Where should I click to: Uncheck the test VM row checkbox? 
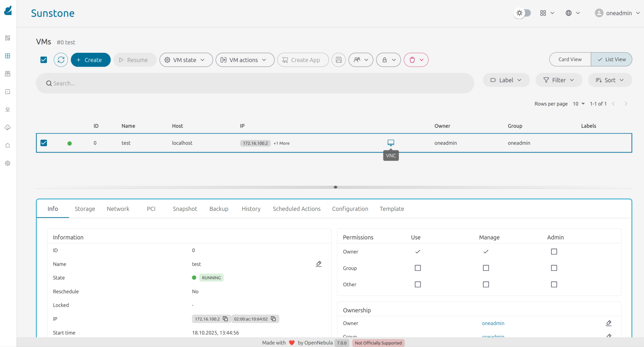click(44, 143)
